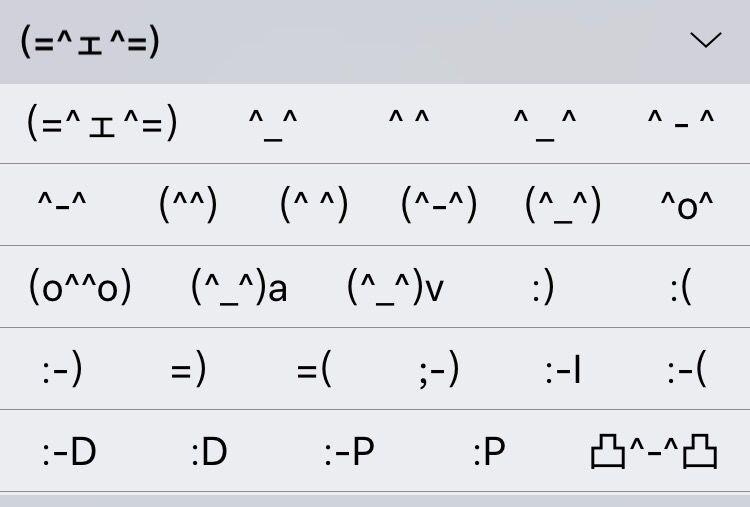Select the cat face (=^ェ^=) emoticon in grid

102,123
